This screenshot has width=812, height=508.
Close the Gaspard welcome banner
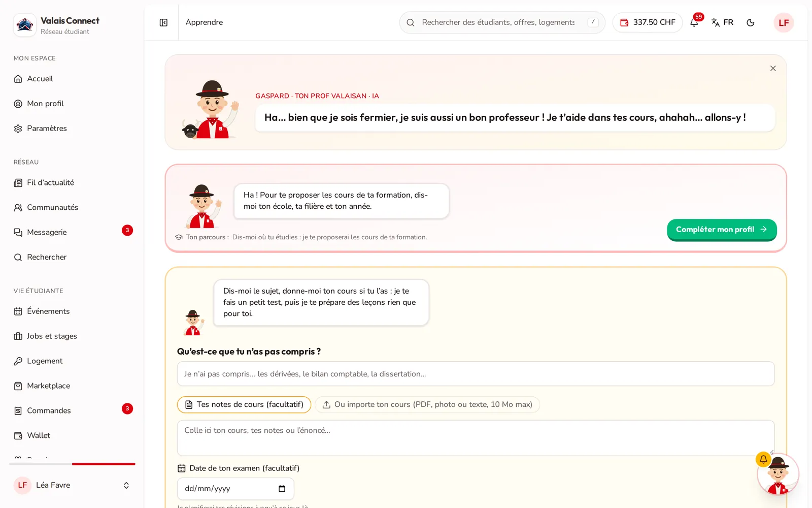click(x=773, y=68)
